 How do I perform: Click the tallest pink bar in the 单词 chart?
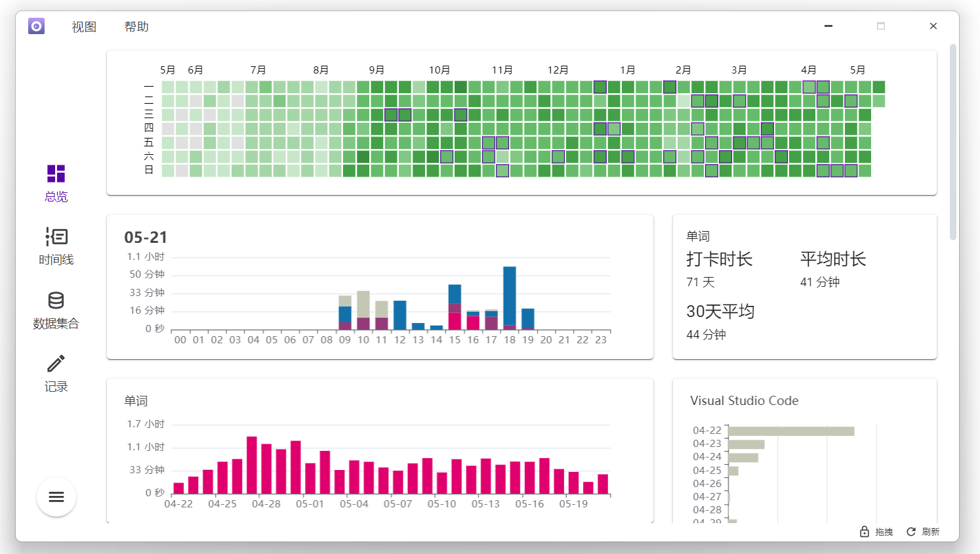(252, 465)
